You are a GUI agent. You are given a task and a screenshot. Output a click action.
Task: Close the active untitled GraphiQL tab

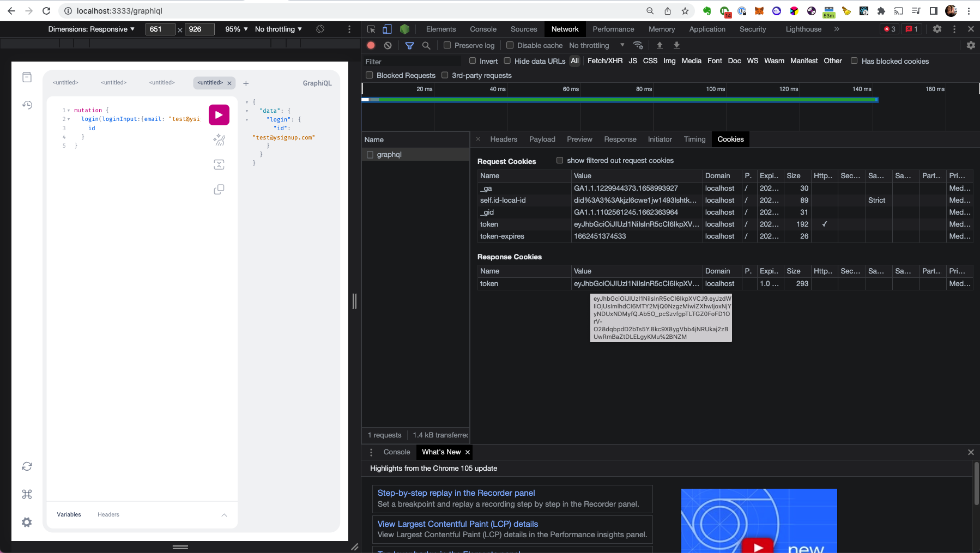click(229, 83)
